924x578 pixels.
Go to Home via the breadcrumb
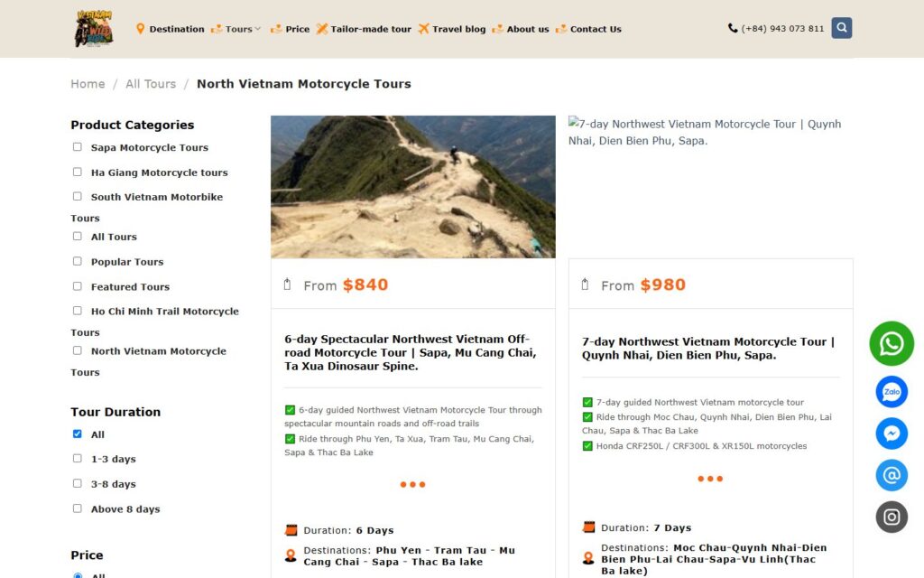[x=88, y=84]
